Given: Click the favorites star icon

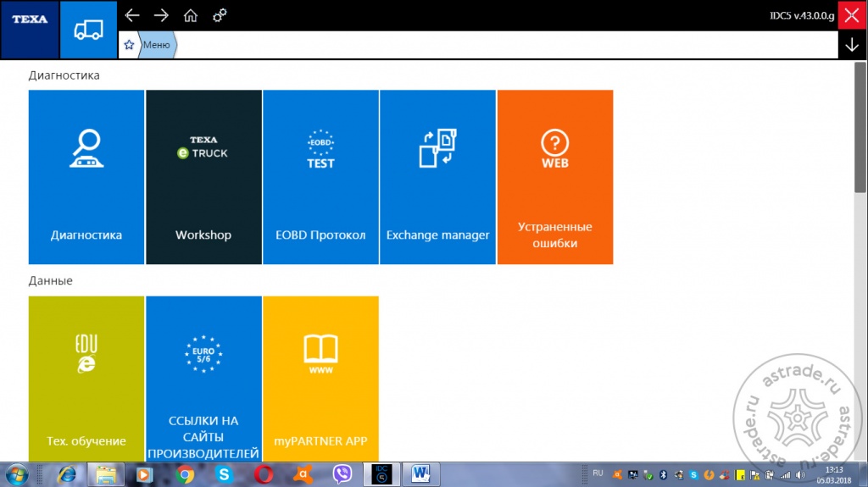Looking at the screenshot, I should 129,45.
